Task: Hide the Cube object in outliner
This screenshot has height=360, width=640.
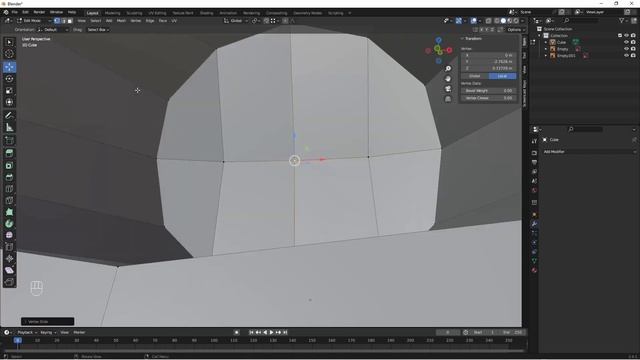Action: point(627,42)
